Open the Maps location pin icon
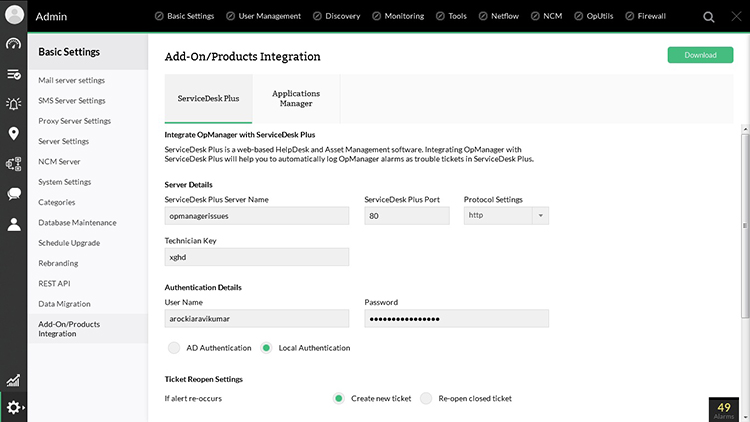 [x=14, y=134]
